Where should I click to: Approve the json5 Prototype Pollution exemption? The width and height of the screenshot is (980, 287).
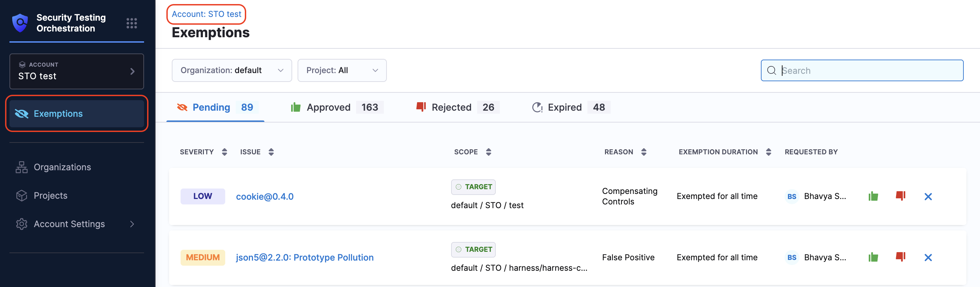click(873, 257)
